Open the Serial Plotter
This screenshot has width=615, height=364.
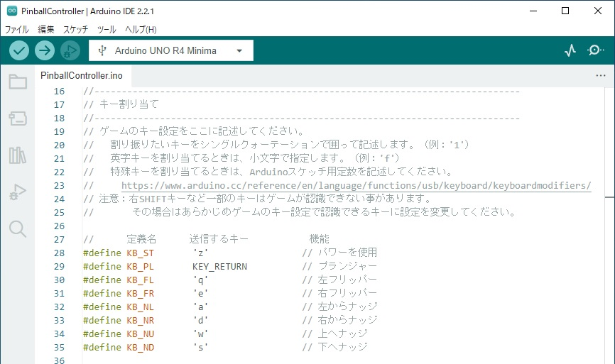point(570,50)
